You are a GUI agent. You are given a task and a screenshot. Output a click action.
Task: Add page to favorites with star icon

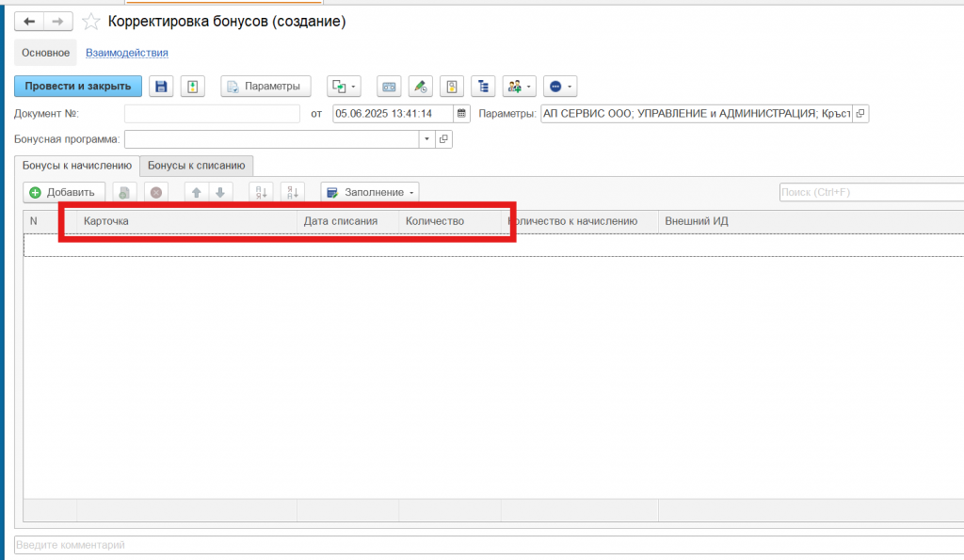(x=91, y=22)
